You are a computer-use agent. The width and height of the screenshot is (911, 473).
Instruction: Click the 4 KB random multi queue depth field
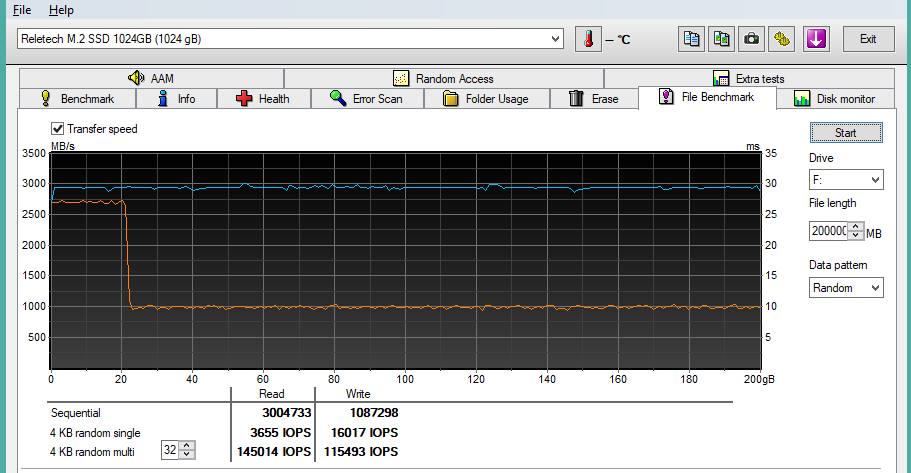(x=170, y=450)
